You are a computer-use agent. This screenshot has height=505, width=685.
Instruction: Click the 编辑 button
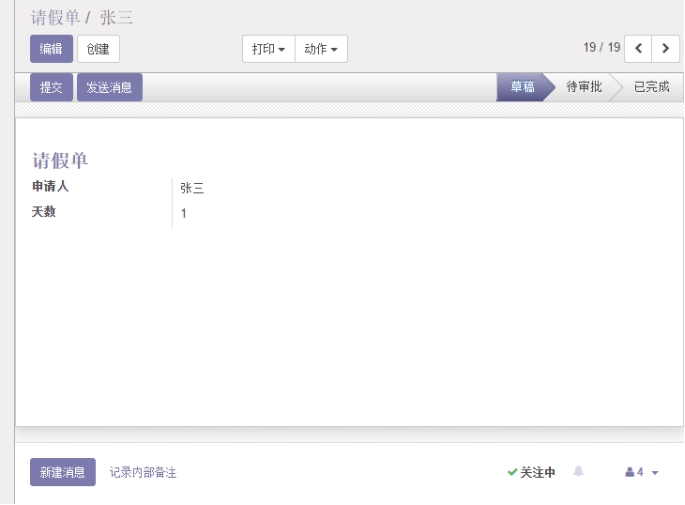click(51, 49)
